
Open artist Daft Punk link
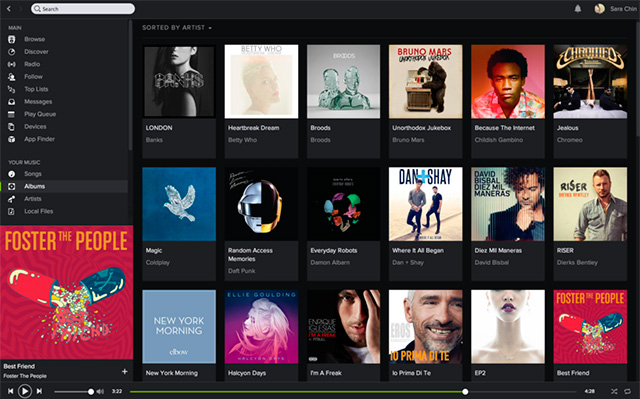pos(242,271)
